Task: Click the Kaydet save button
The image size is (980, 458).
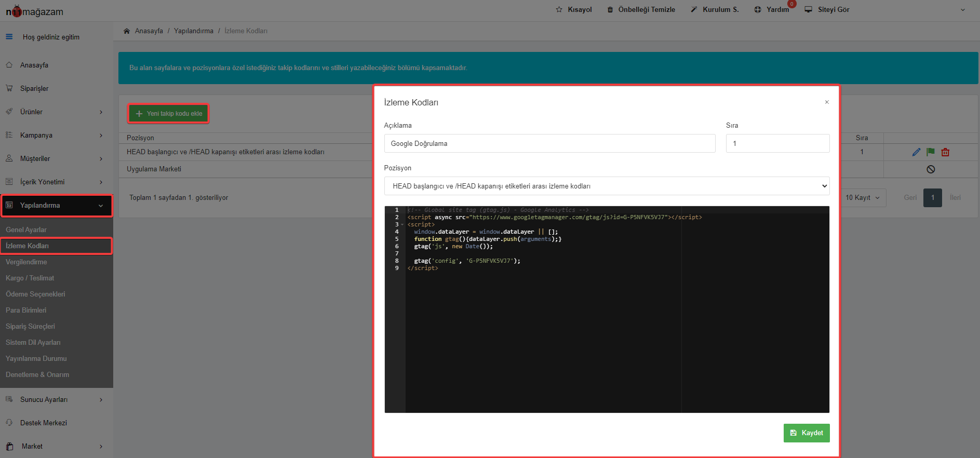Action: 807,433
